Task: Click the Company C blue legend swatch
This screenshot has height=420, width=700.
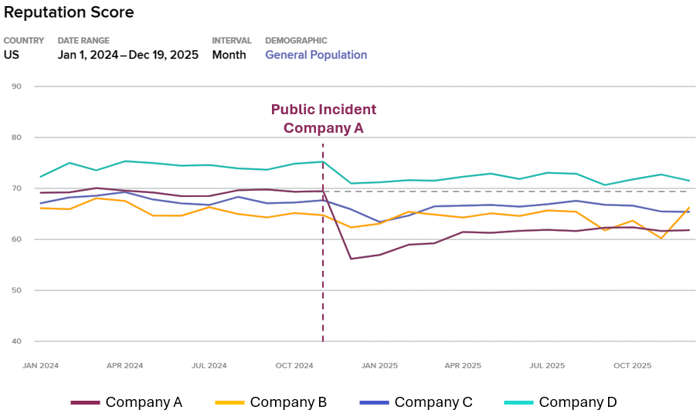Action: [374, 403]
